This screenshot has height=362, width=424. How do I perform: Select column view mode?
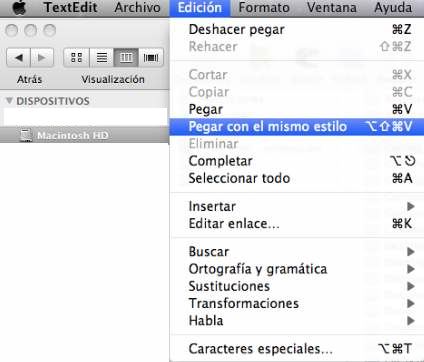[126, 58]
